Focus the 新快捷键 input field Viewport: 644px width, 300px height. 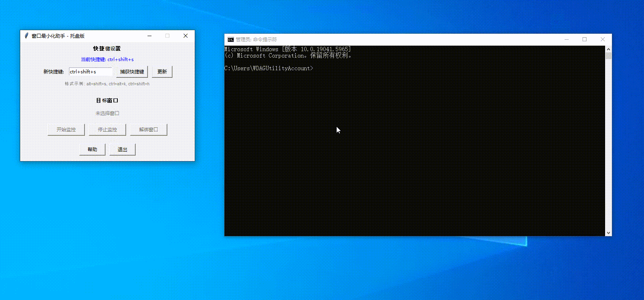[90, 72]
